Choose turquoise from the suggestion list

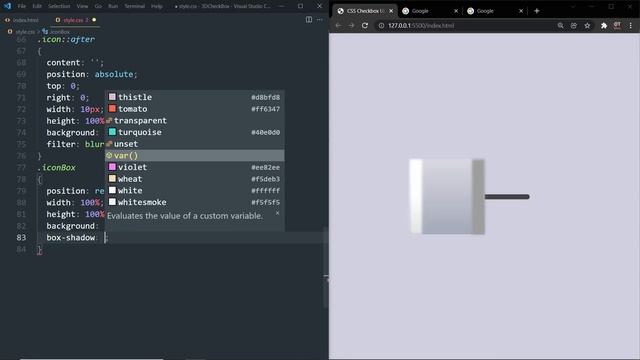click(x=195, y=132)
